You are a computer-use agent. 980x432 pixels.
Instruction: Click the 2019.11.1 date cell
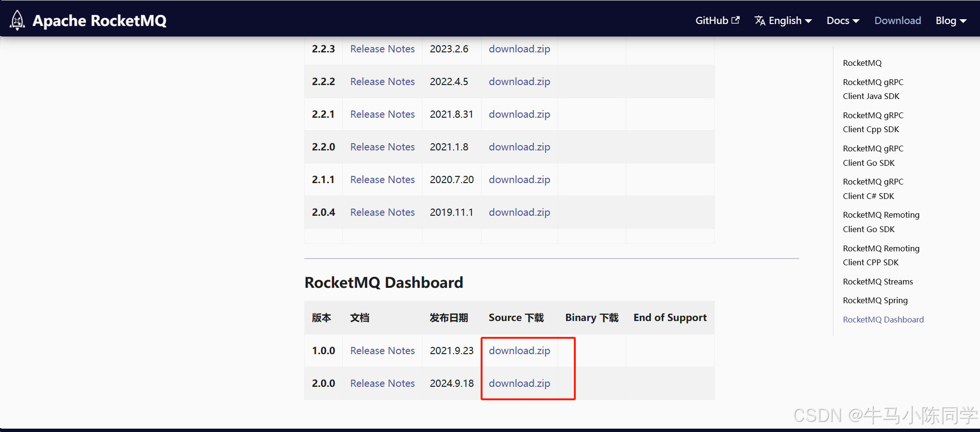tap(451, 212)
